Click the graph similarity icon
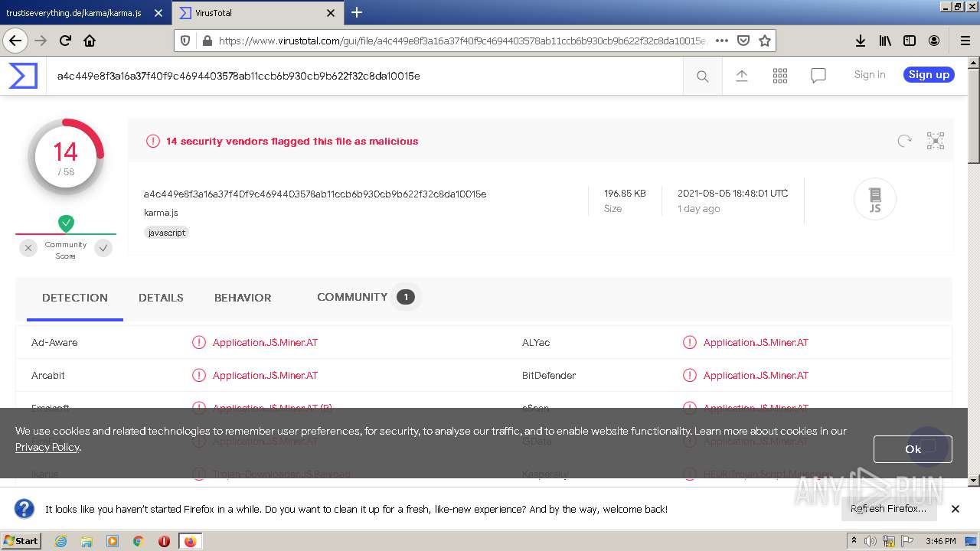The image size is (980, 551). click(936, 141)
